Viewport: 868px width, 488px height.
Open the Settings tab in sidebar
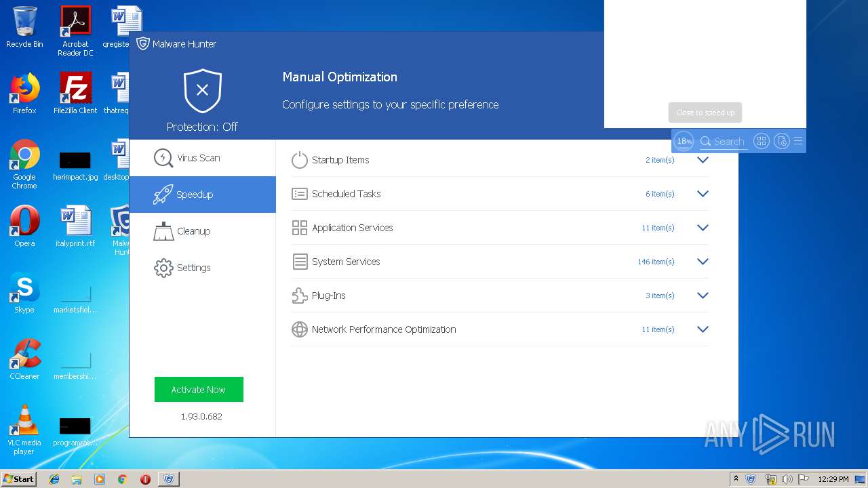pos(202,268)
